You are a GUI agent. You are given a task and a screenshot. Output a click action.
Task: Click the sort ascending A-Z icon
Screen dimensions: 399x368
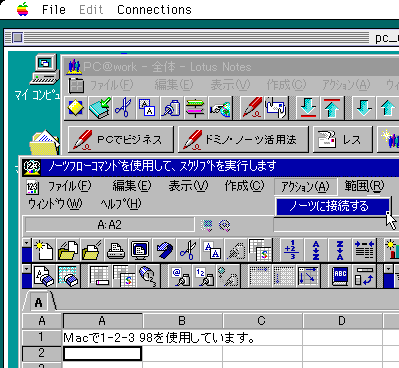tap(316, 250)
